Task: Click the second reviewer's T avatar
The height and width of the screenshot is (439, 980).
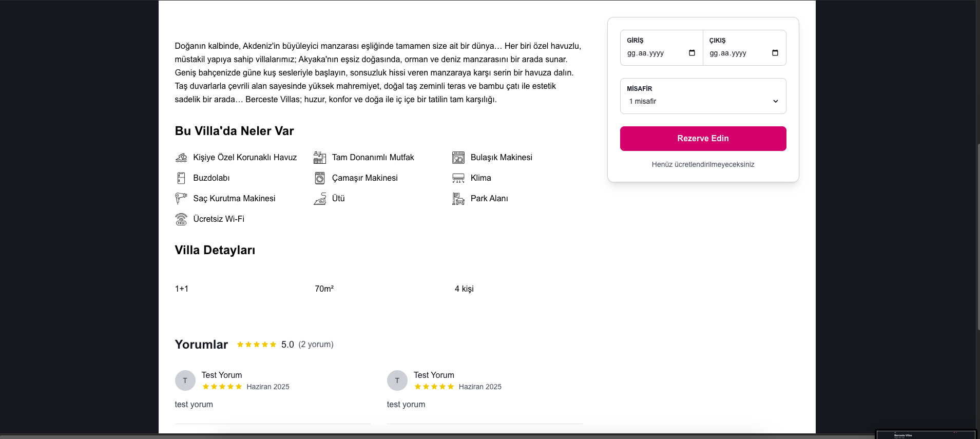Action: pos(397,380)
